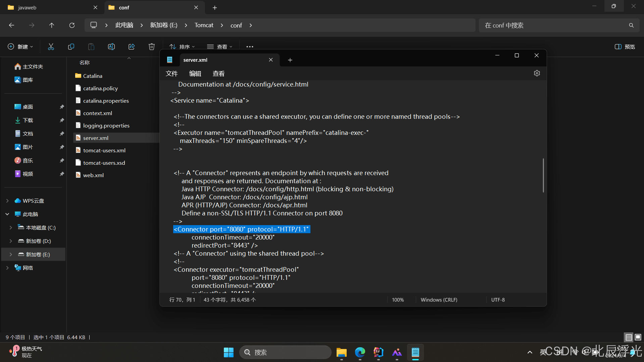Show hidden system tray icons
Image resolution: width=644 pixels, height=362 pixels.
tap(530, 352)
